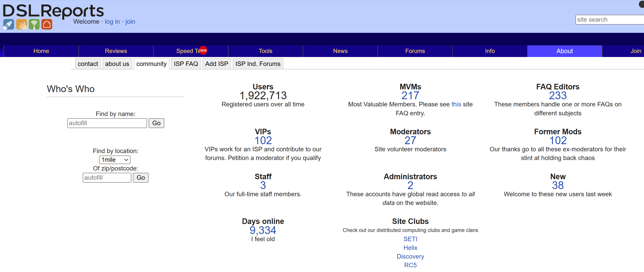Click the red house icon under the logo
This screenshot has height=272, width=644.
pyautogui.click(x=47, y=25)
